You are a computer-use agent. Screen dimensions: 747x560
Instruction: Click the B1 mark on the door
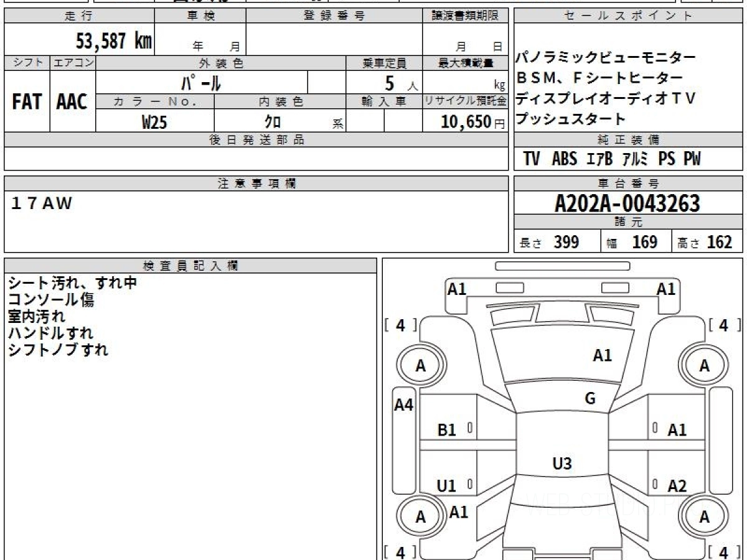(x=447, y=430)
